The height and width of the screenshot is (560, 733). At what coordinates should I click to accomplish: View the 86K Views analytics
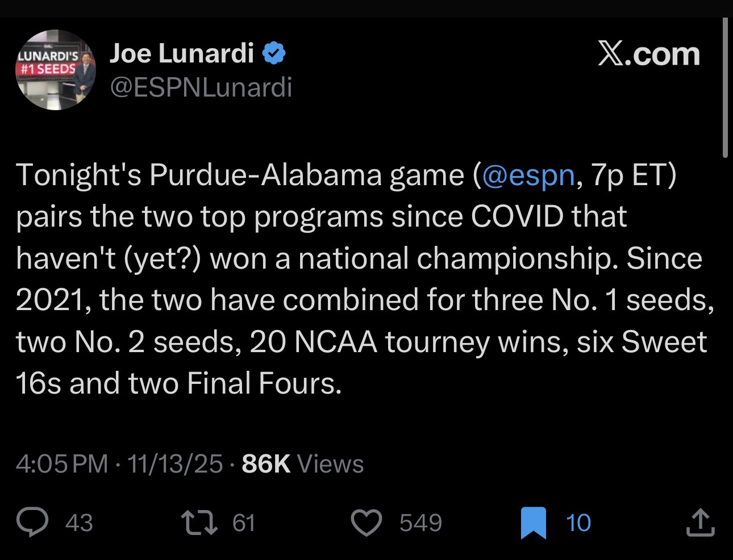coord(302,464)
